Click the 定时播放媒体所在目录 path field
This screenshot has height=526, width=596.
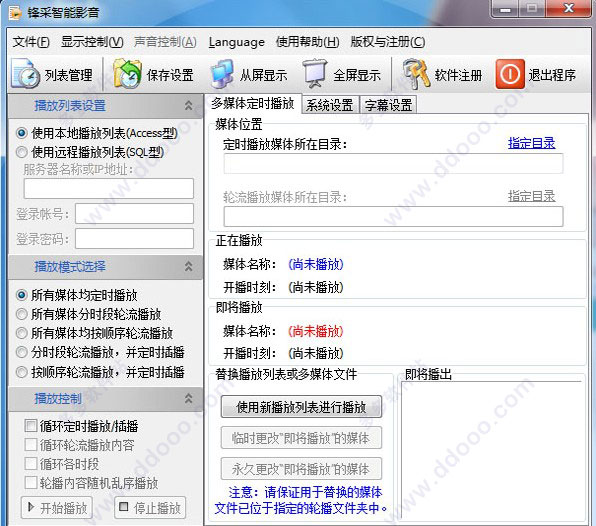(x=393, y=164)
